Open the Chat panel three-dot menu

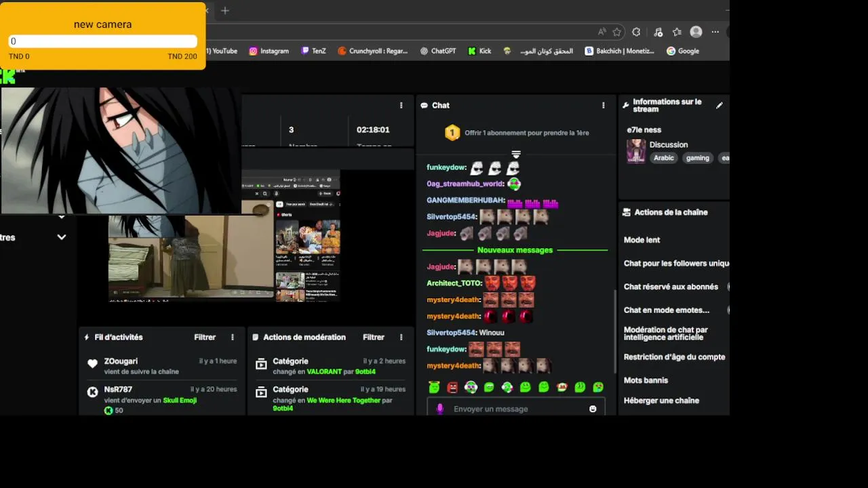(603, 105)
